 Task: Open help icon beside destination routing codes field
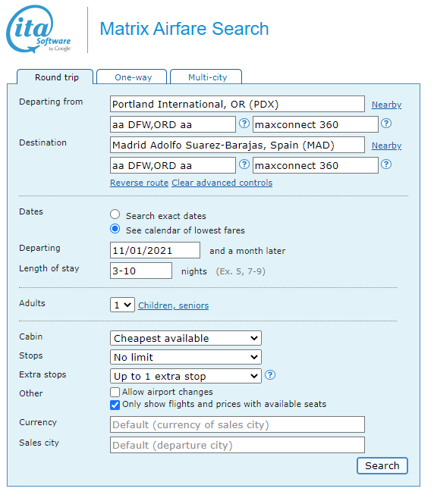[x=244, y=164]
